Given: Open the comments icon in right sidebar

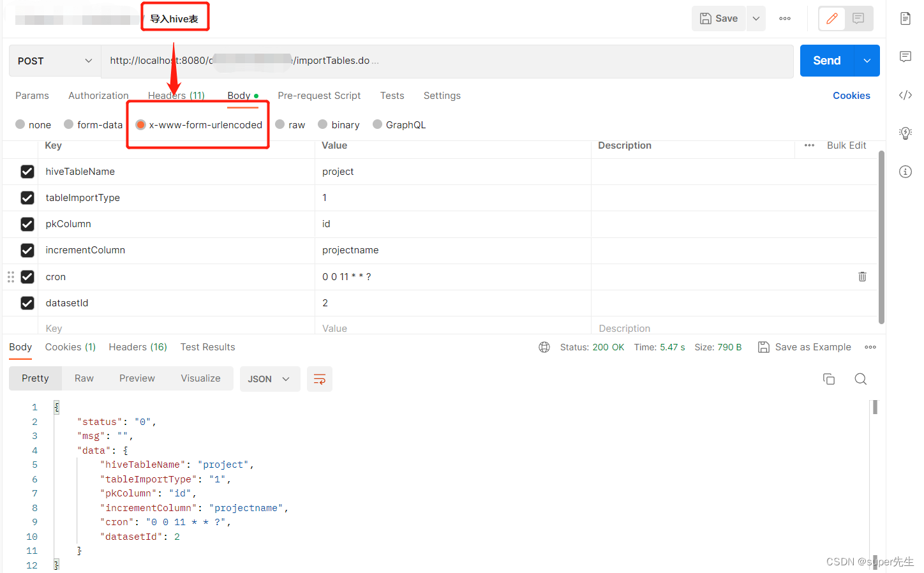Looking at the screenshot, I should pos(905,57).
